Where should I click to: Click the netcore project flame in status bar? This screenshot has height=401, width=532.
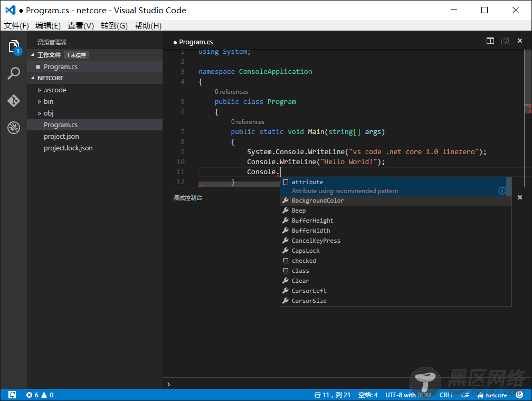coord(492,395)
